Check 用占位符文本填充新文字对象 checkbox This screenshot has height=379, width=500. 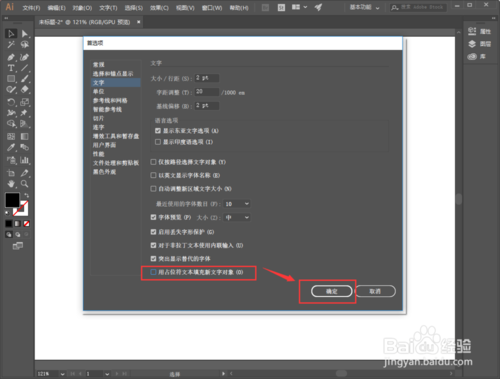(x=153, y=272)
